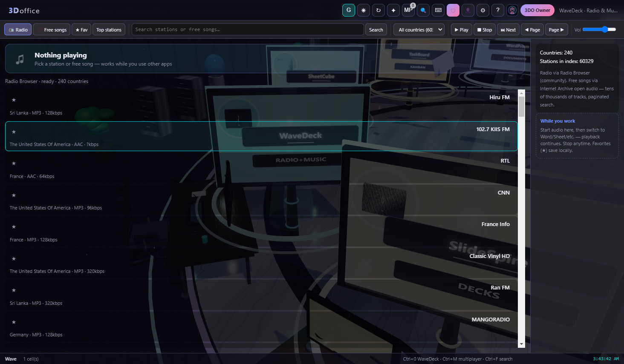The width and height of the screenshot is (624, 364).
Task: Click 'Radio Browser · ready · 240 countries' status
Action: tap(47, 81)
